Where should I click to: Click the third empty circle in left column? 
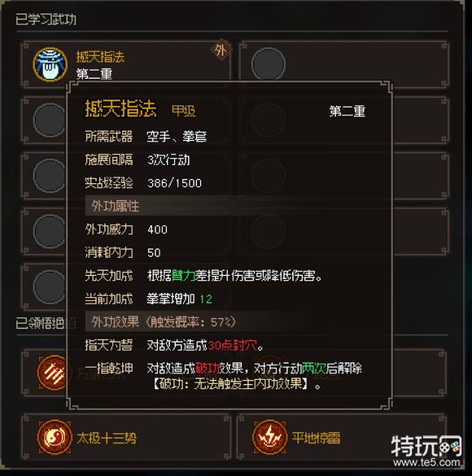[50, 176]
